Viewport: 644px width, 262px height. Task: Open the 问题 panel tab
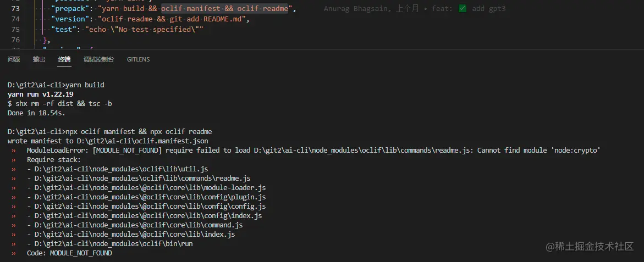point(14,59)
